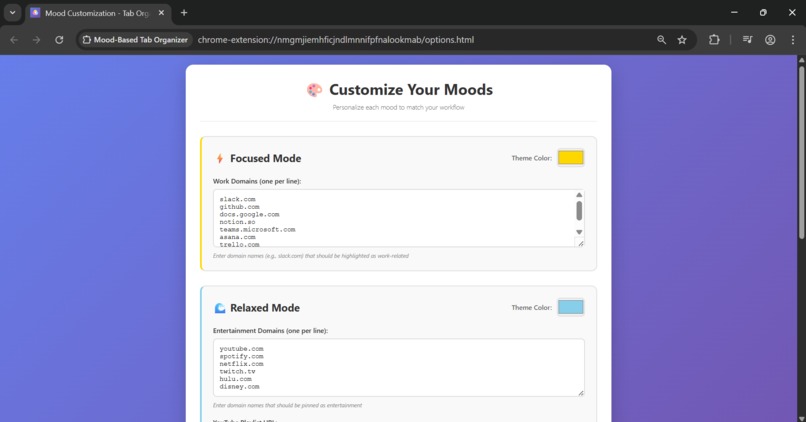Viewport: 806px width, 422px height.
Task: Click the Work Domains (one per line) label
Action: coord(257,181)
